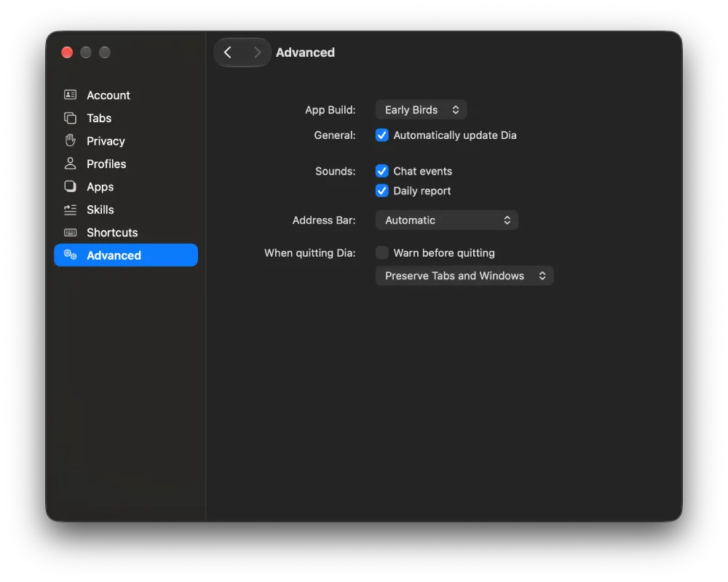The height and width of the screenshot is (582, 728).
Task: Close the settings window with red button
Action: [x=67, y=52]
